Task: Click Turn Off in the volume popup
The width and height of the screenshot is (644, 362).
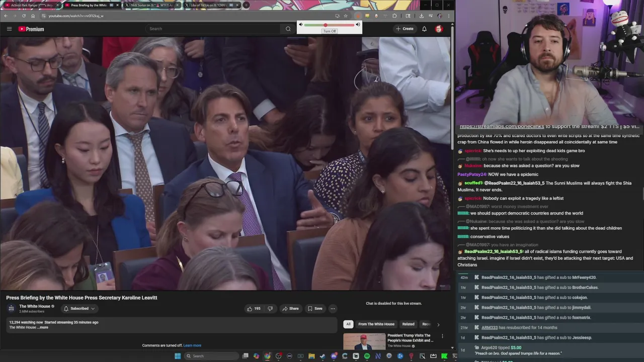Action: (330, 31)
